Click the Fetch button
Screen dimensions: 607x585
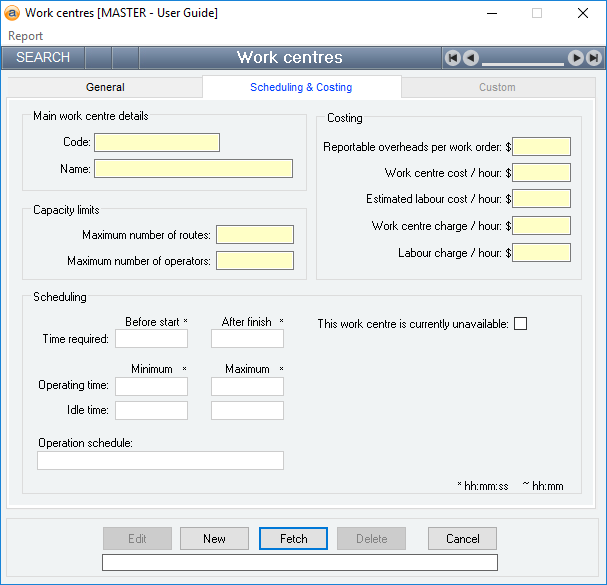point(294,539)
